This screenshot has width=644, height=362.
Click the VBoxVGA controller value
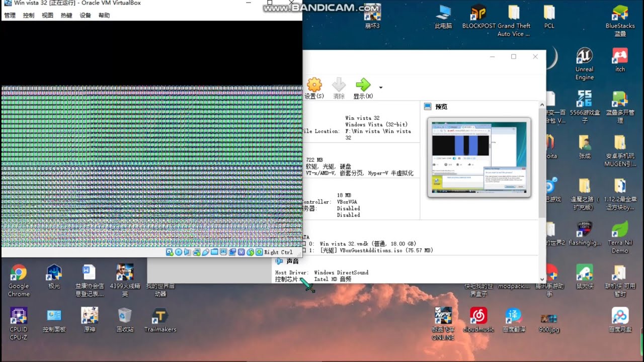[347, 202]
